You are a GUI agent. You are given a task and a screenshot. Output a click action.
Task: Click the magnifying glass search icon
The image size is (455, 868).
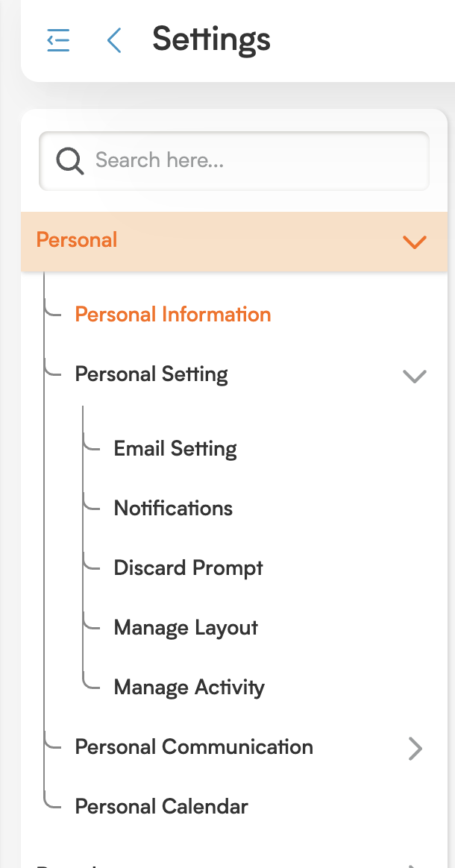(x=70, y=161)
